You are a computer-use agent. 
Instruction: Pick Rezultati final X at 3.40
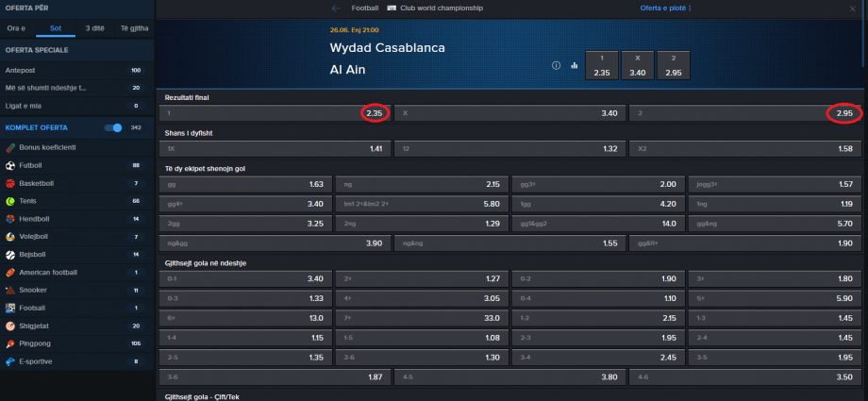tap(509, 113)
